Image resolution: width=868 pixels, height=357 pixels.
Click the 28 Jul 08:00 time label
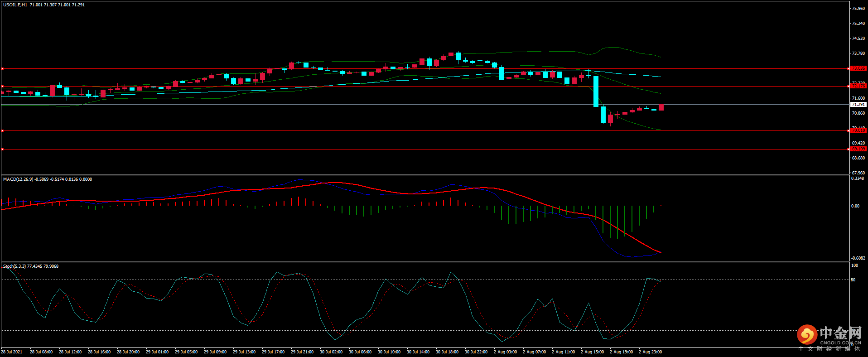41,352
